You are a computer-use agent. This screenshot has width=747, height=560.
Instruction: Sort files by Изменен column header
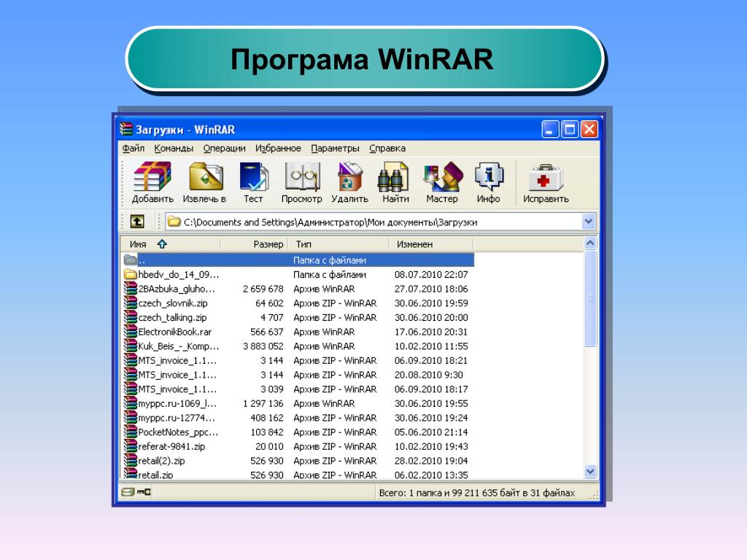tap(432, 244)
